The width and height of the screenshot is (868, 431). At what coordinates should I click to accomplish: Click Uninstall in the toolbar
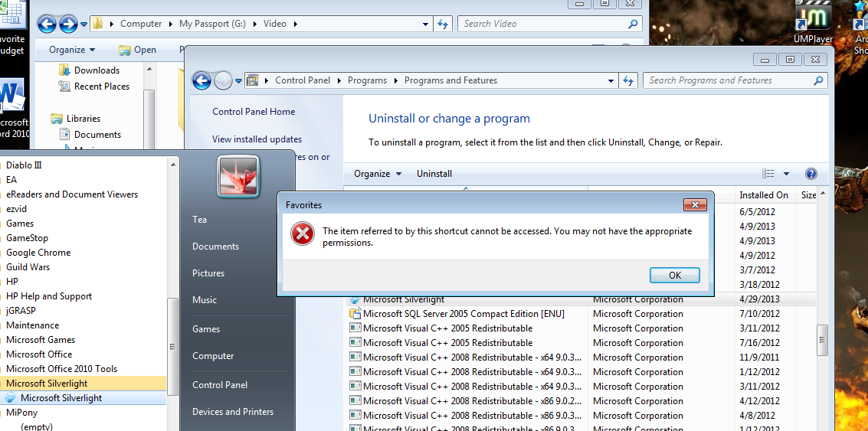coord(434,173)
